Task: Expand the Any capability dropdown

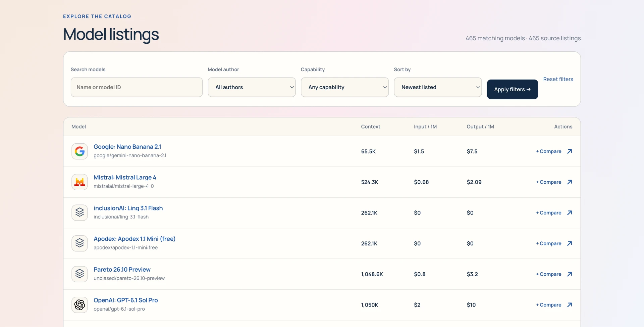Action: click(x=345, y=87)
